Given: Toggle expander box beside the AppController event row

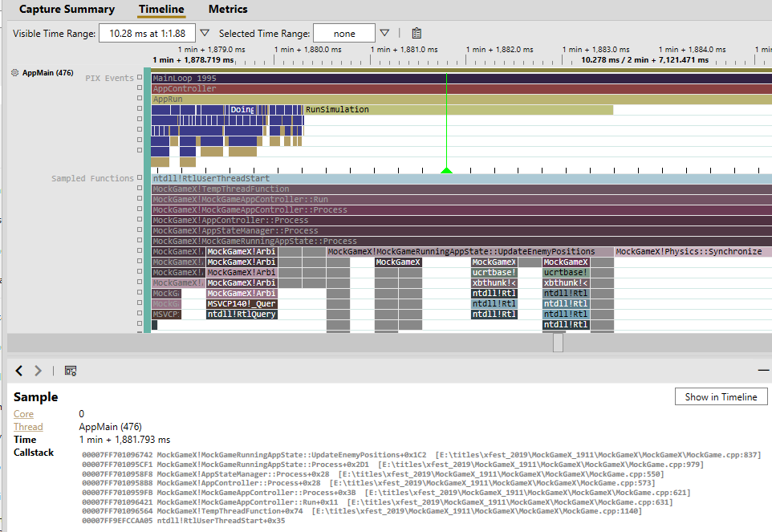Looking at the screenshot, I should pyautogui.click(x=140, y=88).
